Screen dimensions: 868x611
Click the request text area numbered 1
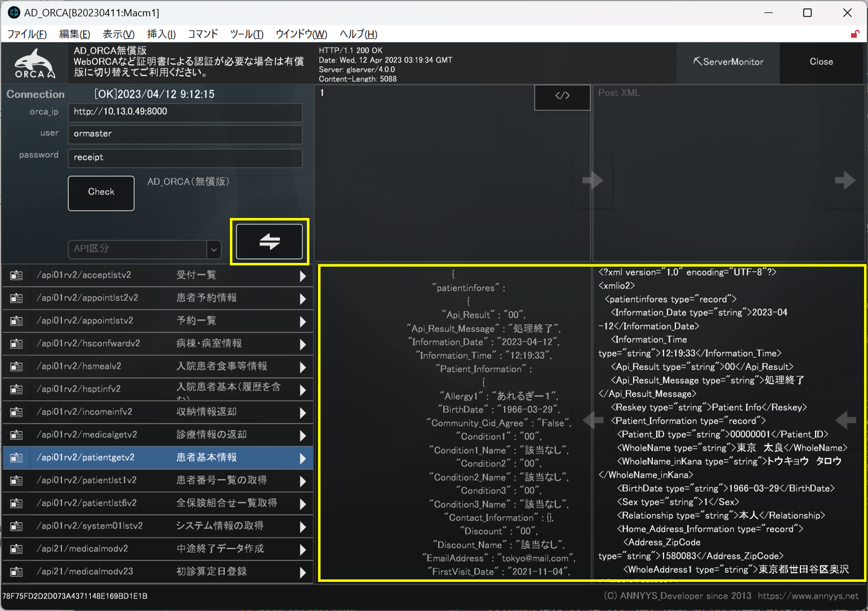click(452, 174)
